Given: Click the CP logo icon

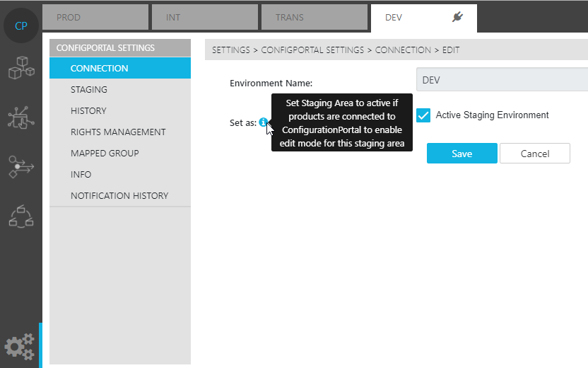Looking at the screenshot, I should click(21, 26).
